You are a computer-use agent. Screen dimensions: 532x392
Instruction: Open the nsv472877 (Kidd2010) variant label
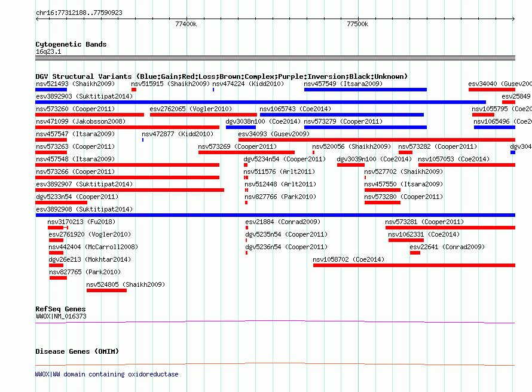point(178,134)
